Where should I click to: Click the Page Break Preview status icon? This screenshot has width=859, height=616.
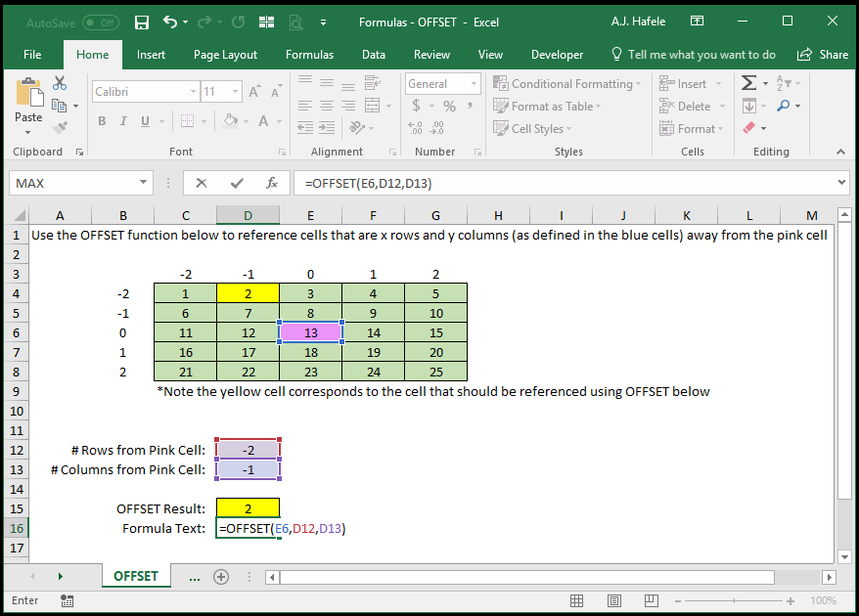click(652, 600)
